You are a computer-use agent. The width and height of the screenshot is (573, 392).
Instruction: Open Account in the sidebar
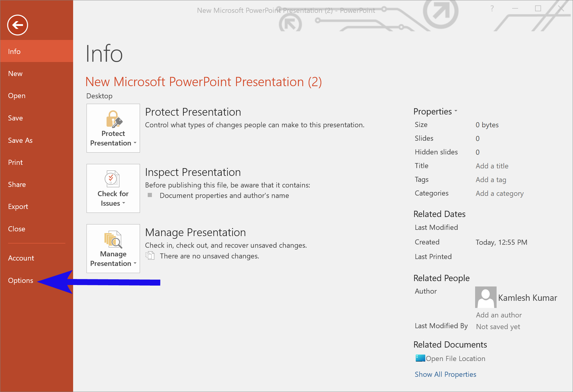(36, 258)
